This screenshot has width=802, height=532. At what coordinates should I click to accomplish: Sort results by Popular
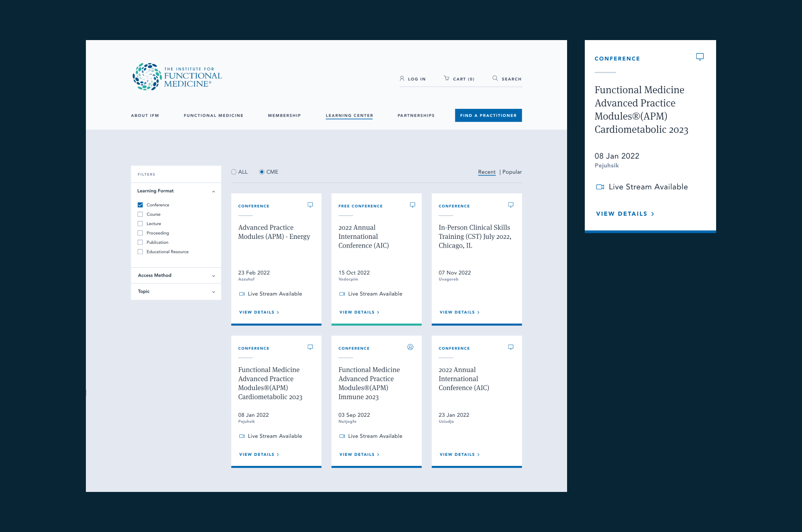click(x=512, y=172)
